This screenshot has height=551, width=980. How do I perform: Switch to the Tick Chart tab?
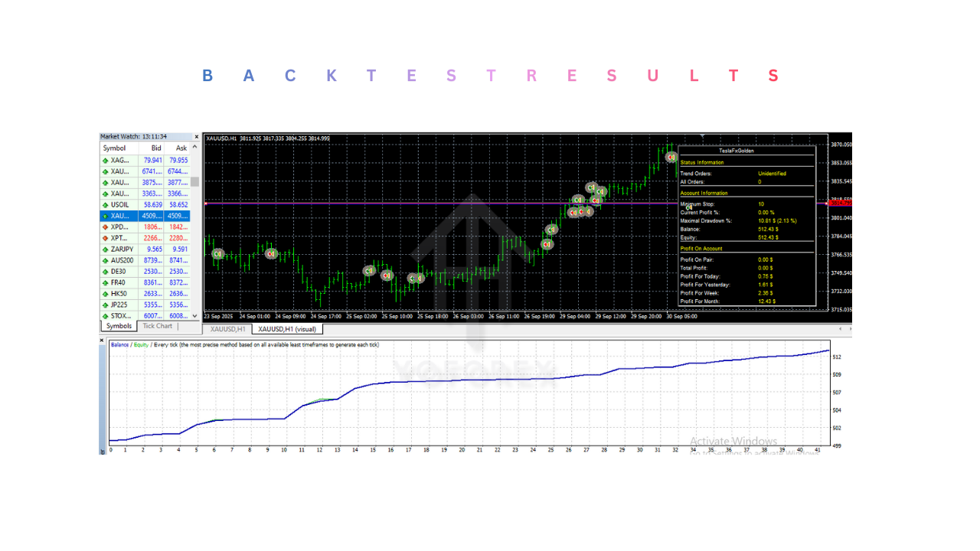[158, 326]
